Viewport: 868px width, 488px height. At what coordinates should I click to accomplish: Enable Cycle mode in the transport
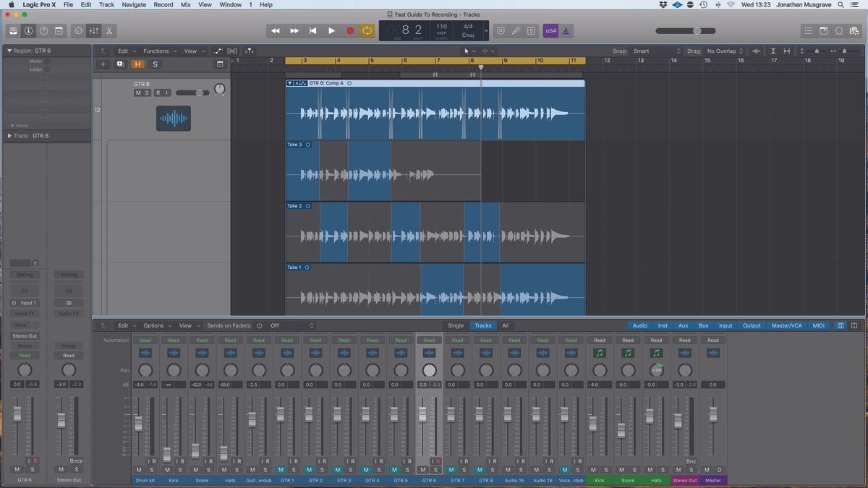367,30
